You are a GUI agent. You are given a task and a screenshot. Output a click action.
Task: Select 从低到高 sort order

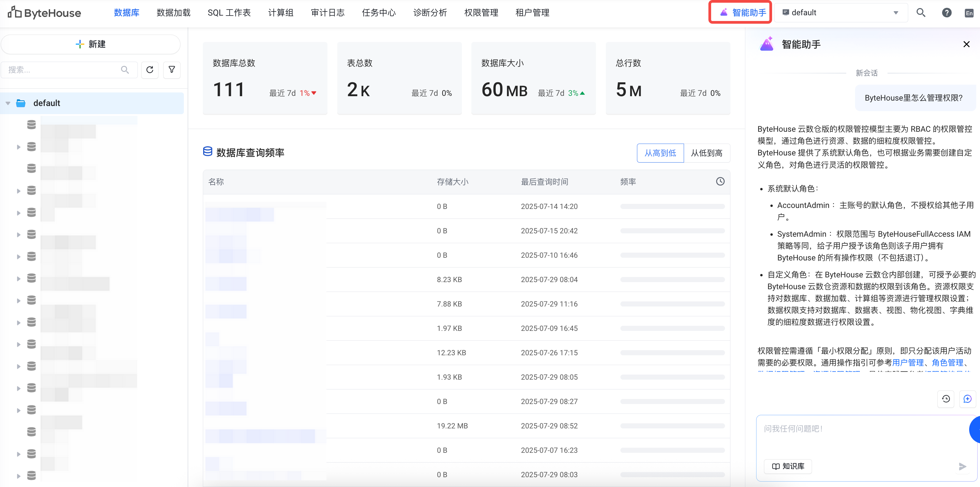(x=706, y=153)
